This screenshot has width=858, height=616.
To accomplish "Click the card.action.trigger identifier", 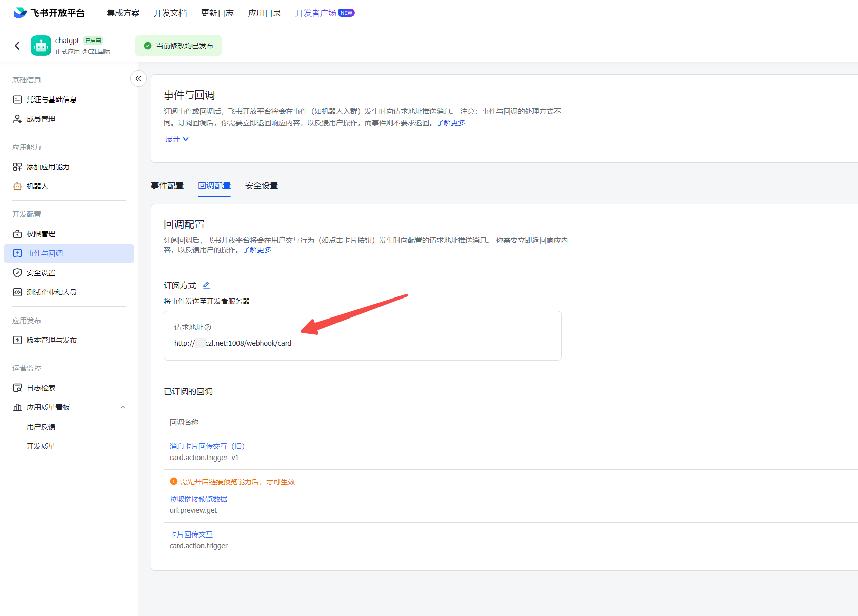I will (198, 546).
